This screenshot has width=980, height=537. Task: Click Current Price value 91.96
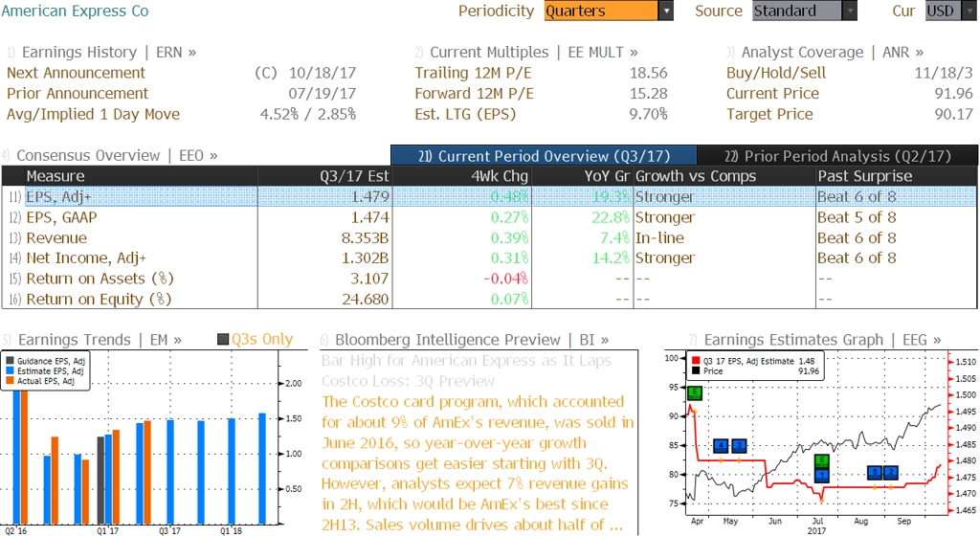click(x=954, y=94)
